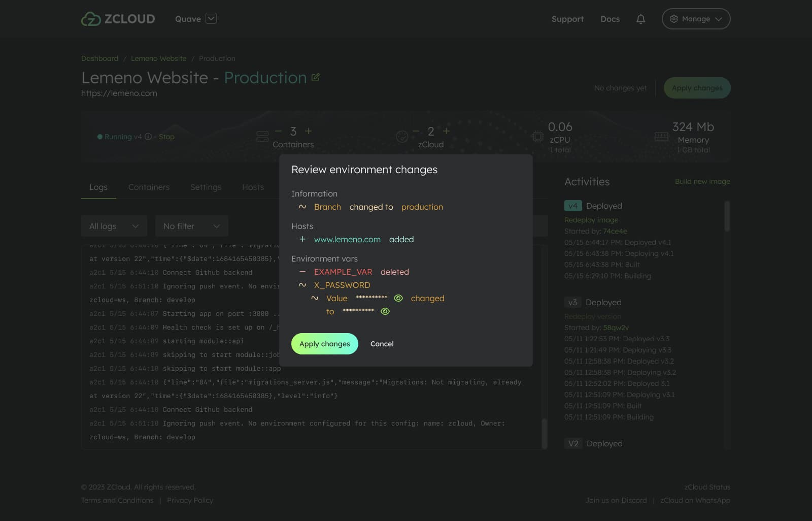Show the new X_PASSWORD value
Screen dimensions: 812x521
coord(385,311)
